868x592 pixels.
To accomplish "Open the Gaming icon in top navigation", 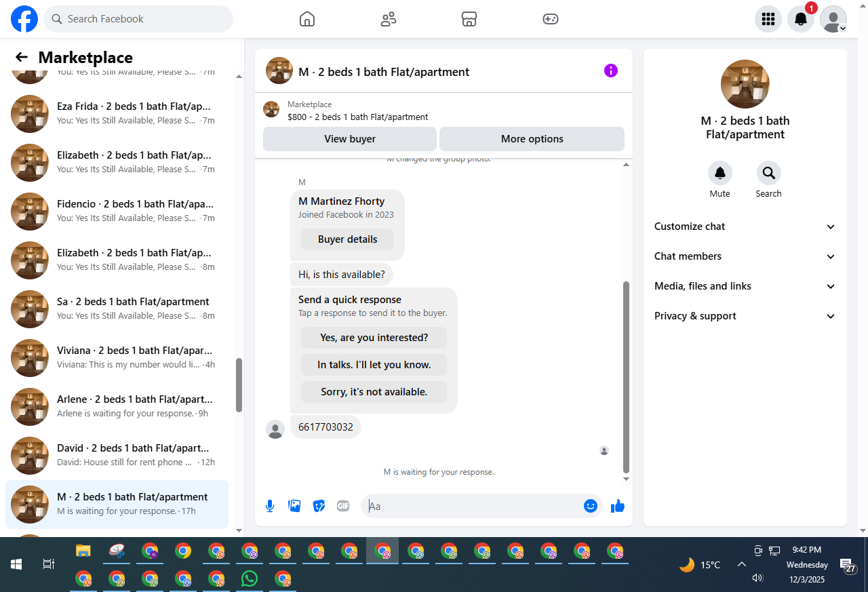I will point(551,19).
